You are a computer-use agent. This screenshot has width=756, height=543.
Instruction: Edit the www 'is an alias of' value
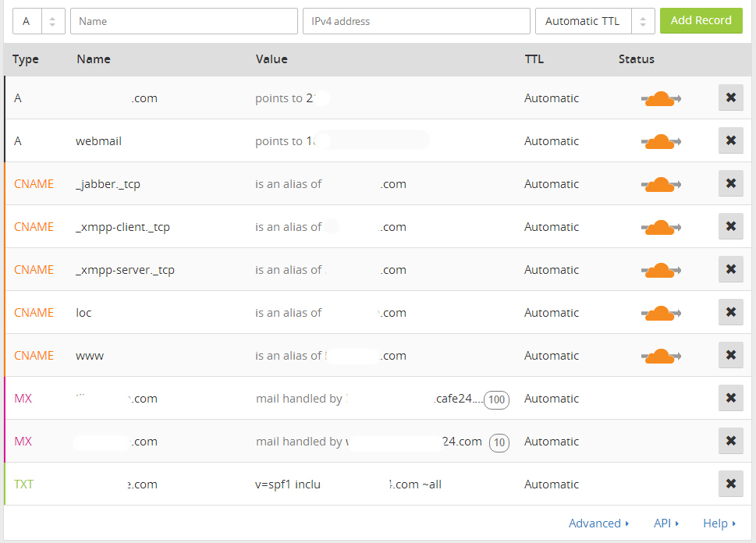tap(331, 356)
